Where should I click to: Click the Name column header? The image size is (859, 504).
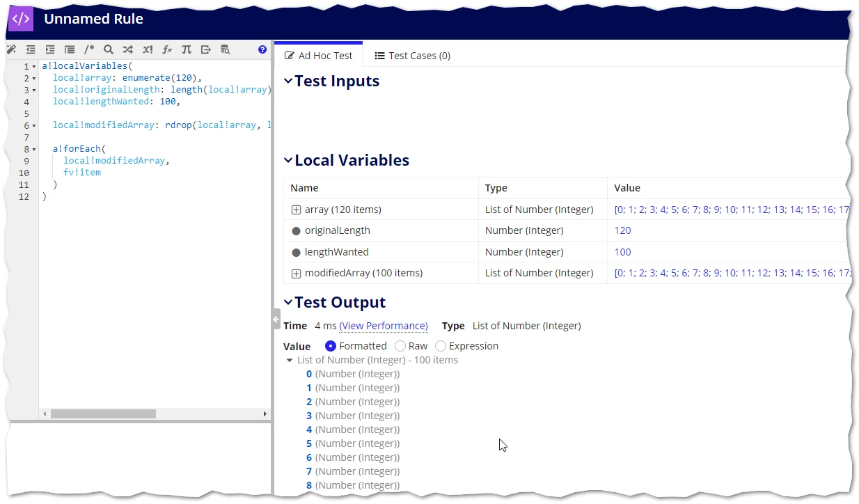pos(304,188)
